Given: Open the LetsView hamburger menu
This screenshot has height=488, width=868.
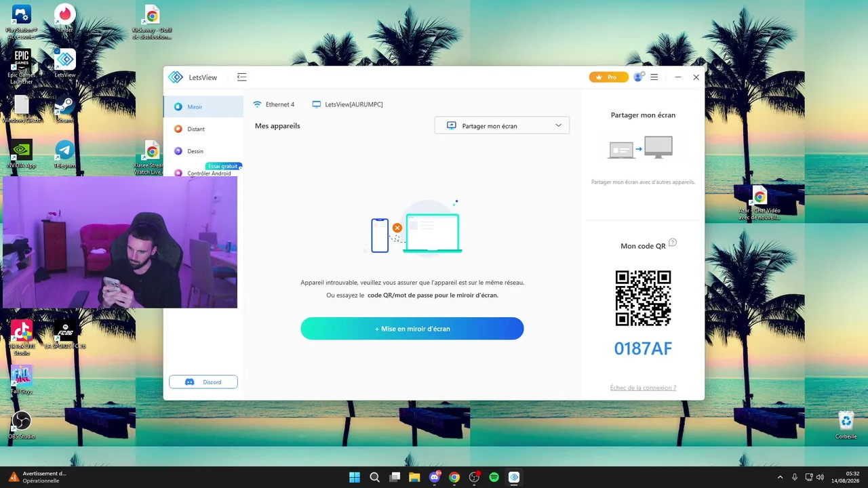Looking at the screenshot, I should (x=654, y=77).
